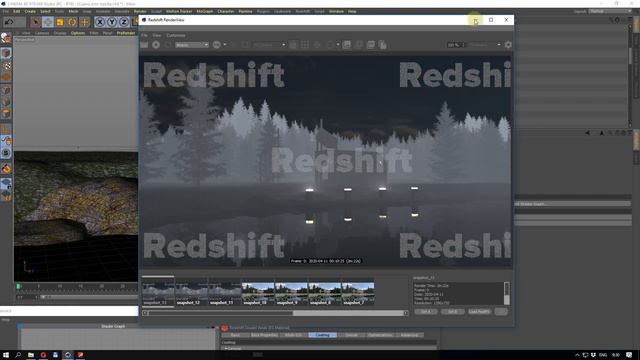Open the viewport Cameras menu

[x=42, y=33]
